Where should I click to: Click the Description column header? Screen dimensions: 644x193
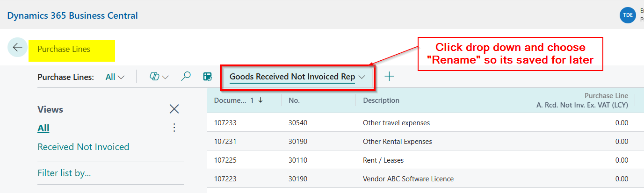click(x=381, y=100)
